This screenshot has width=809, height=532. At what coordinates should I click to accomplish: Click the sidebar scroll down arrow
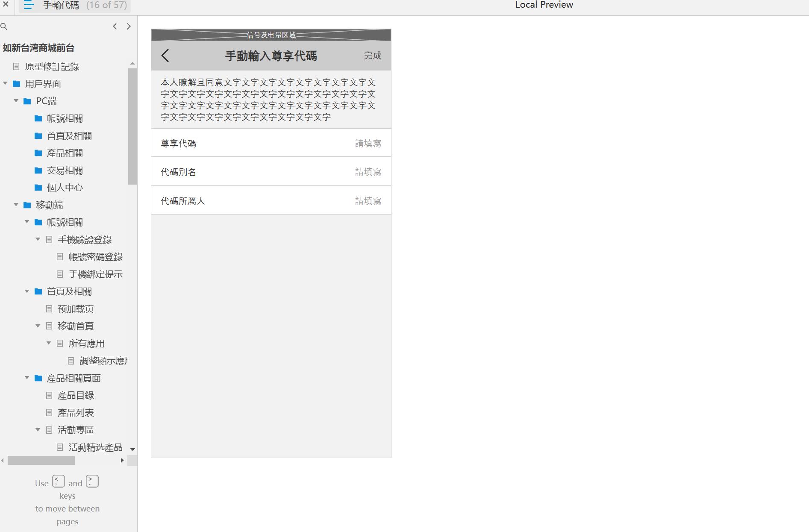(132, 449)
